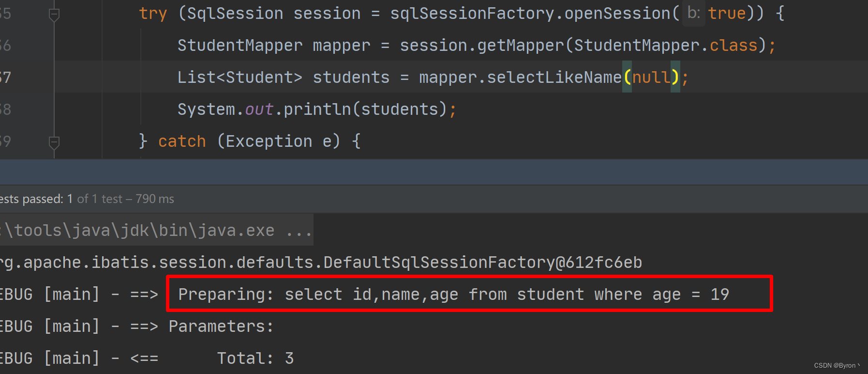The width and height of the screenshot is (868, 374).
Task: Click the highlighted closing parenthesis after null
Action: (675, 77)
